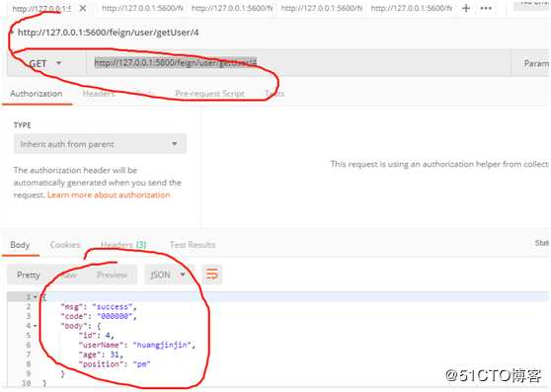Screen dimensions: 551x392
Task: Open the authorization TYPE dropdown
Action: [100, 143]
